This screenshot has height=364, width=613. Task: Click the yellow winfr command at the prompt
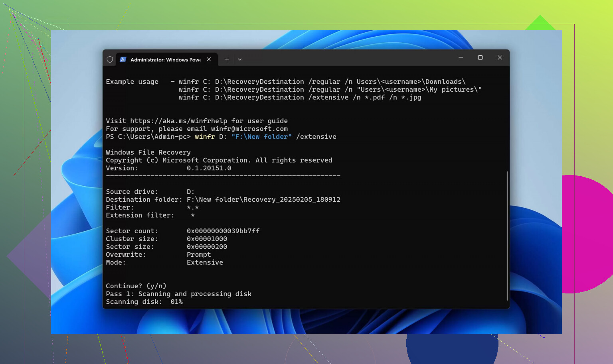(205, 137)
